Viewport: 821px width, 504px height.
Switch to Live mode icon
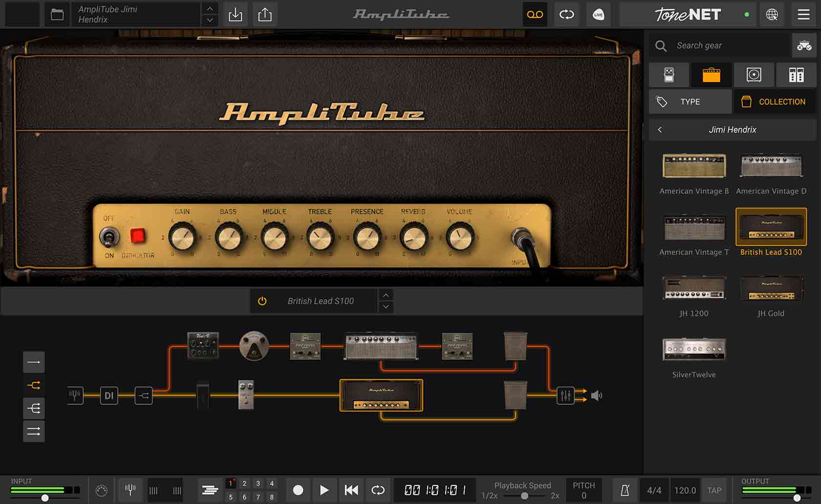point(598,15)
